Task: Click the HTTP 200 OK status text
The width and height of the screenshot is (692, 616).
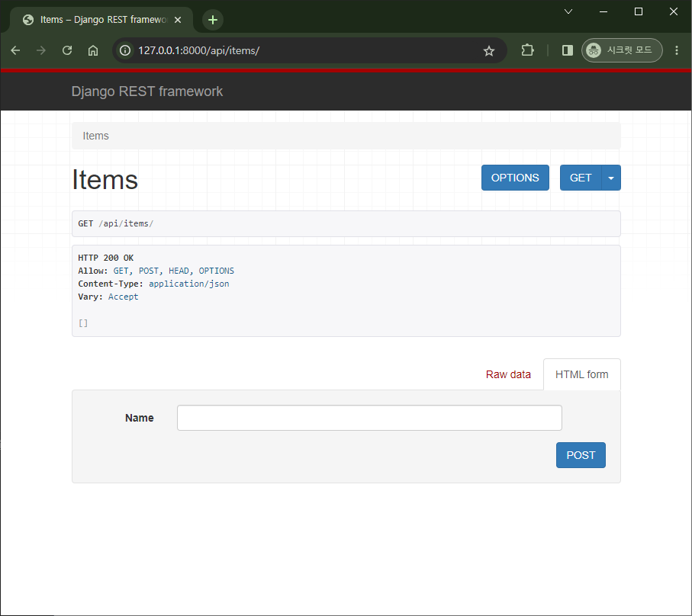Action: (x=106, y=258)
